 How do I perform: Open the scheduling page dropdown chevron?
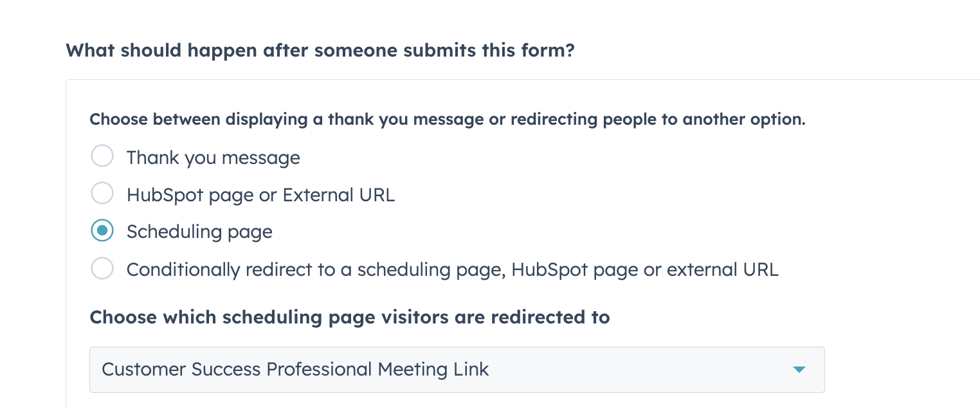tap(799, 370)
